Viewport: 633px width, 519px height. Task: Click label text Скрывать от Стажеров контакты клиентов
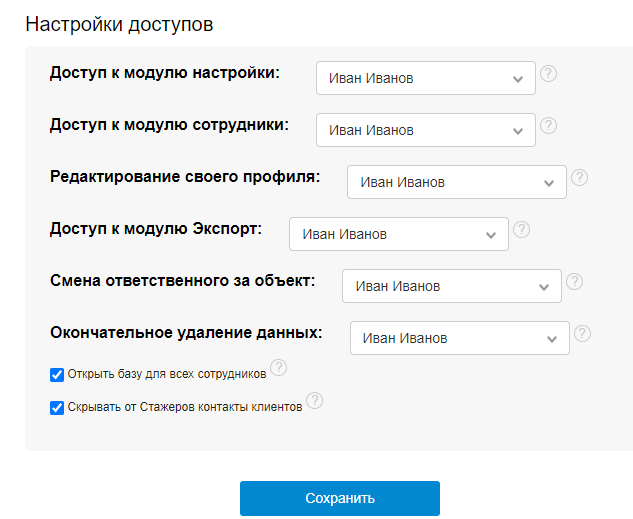coord(184,408)
